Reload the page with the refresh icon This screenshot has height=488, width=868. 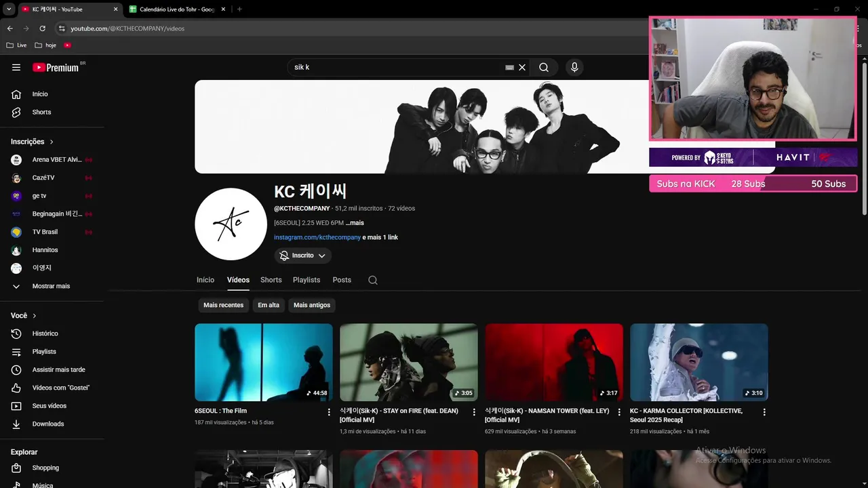pyautogui.click(x=42, y=28)
